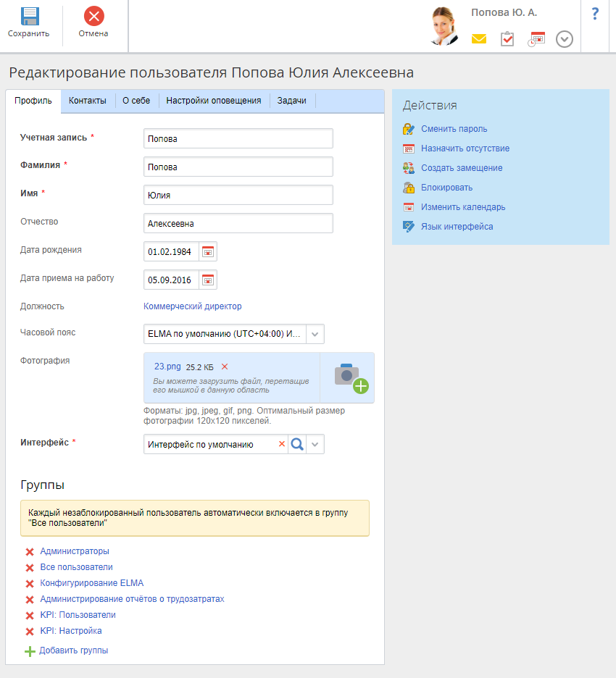616x678 pixels.
Task: Open date picker for hire date
Action: pos(208,280)
